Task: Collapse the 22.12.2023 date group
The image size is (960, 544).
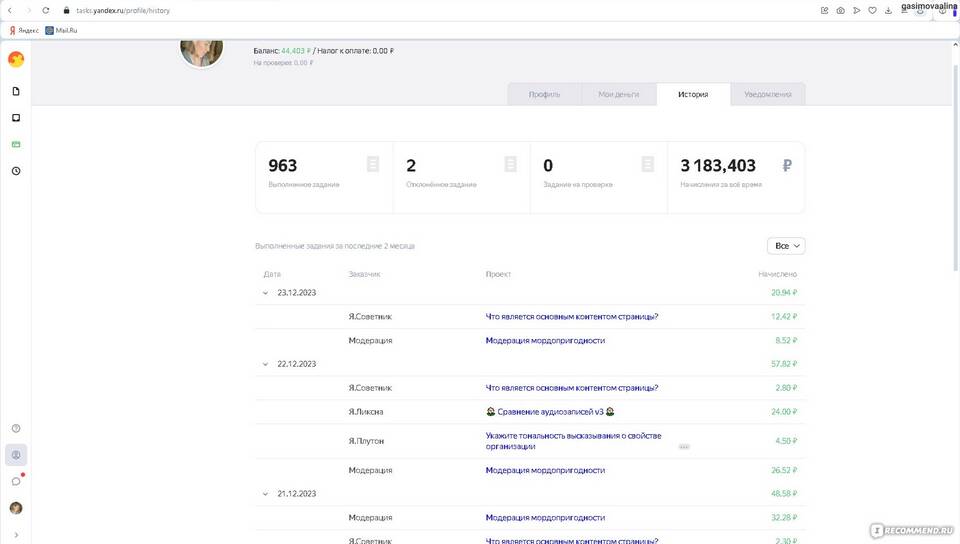Action: (x=265, y=364)
